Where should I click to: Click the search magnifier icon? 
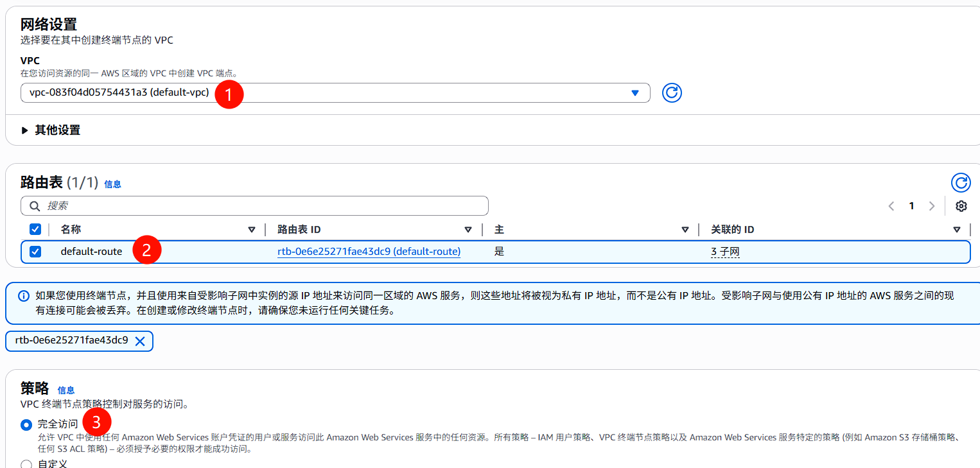coord(35,206)
